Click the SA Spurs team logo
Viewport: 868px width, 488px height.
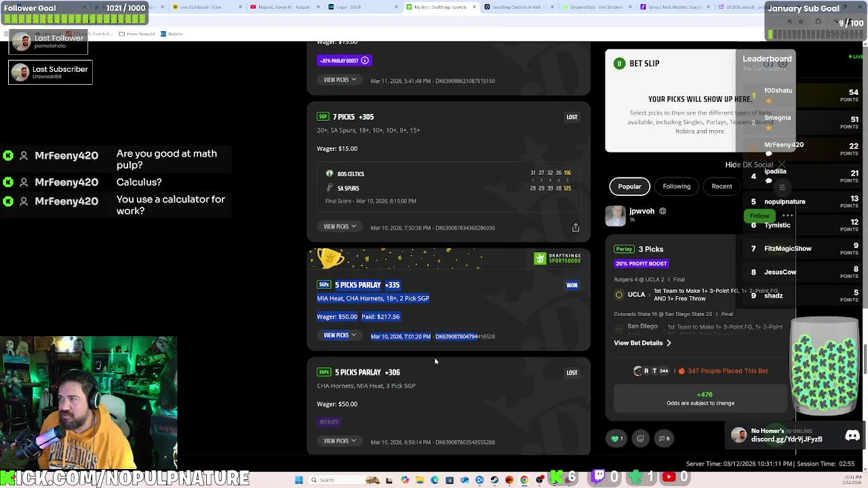[x=330, y=188]
